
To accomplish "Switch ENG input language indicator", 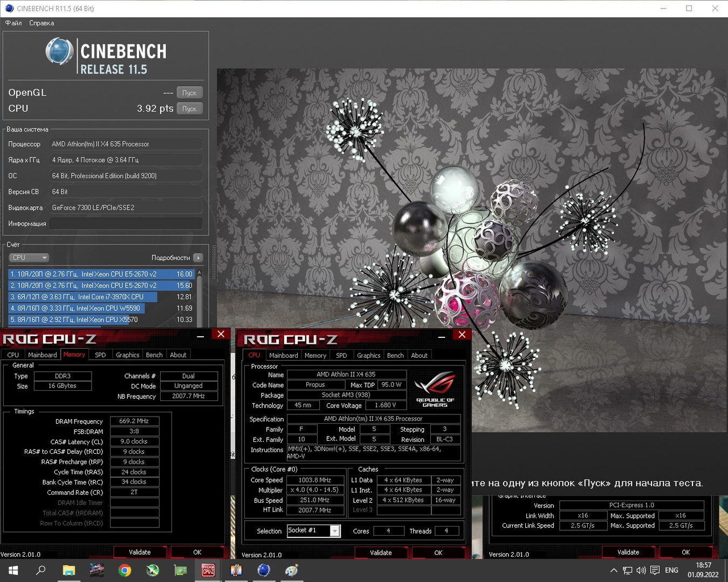I will tap(671, 570).
